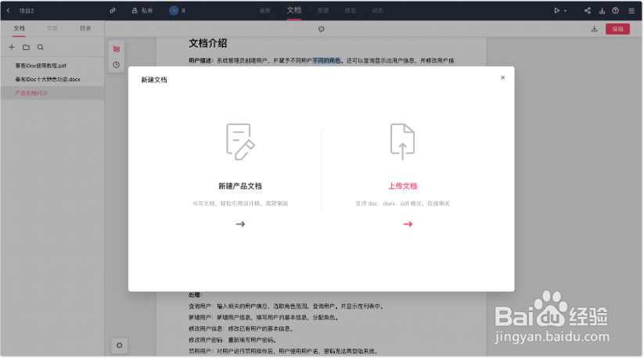Screen dimensions: 644x359
Task: Open member avatar in top bar
Action: [174, 11]
